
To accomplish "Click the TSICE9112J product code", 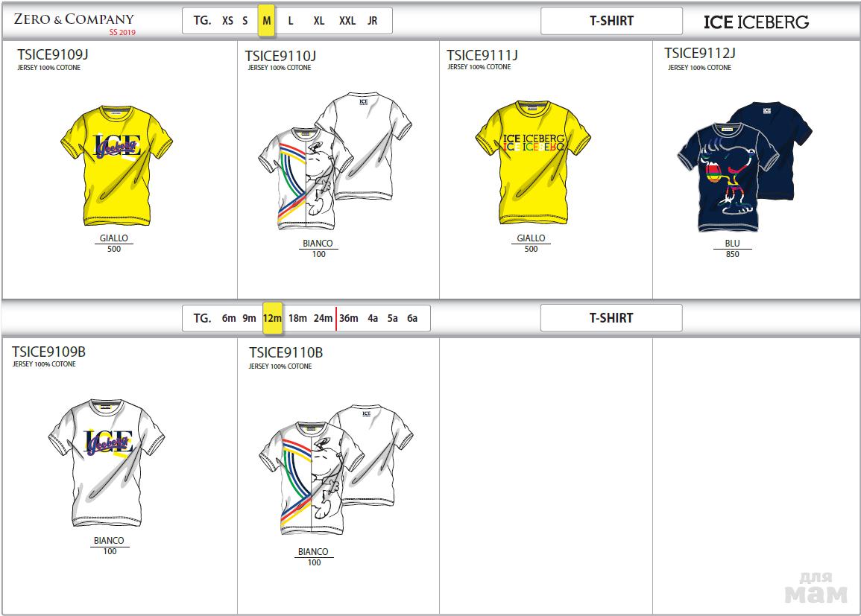I will [x=699, y=53].
